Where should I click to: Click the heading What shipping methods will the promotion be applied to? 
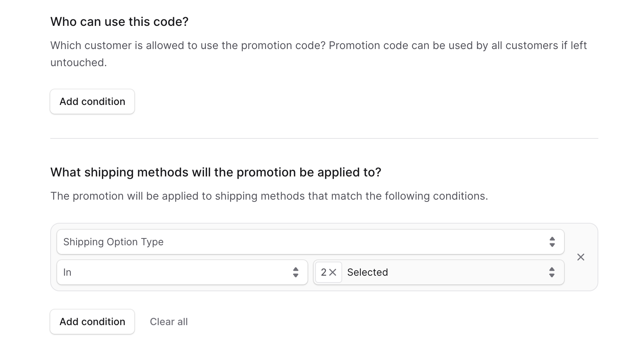pyautogui.click(x=216, y=172)
